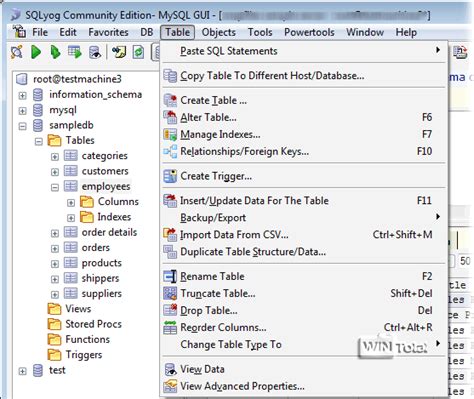Choose Drop Table menu entry
The width and height of the screenshot is (474, 399).
click(304, 310)
